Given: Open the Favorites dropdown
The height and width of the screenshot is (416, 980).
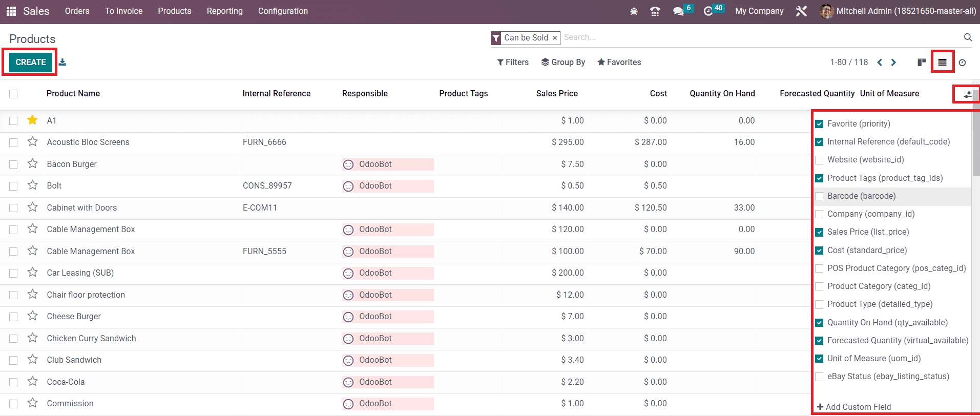Looking at the screenshot, I should 619,62.
